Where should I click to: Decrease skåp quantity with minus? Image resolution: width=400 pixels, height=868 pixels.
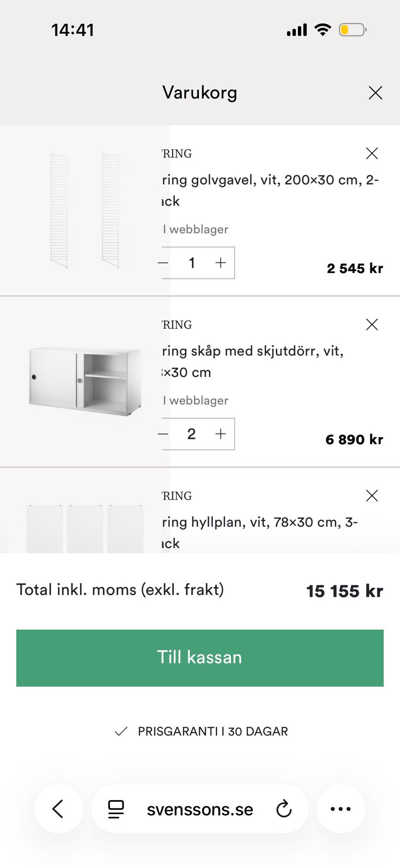point(164,434)
